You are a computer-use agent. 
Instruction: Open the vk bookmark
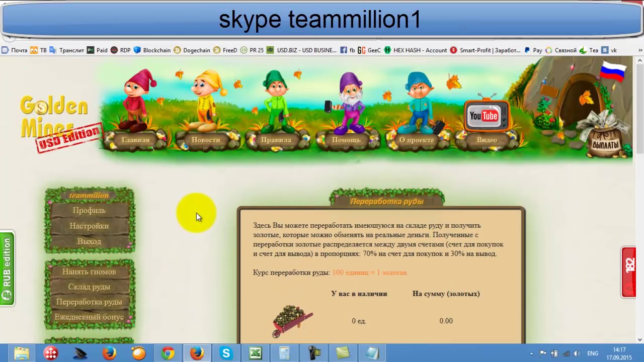coord(609,50)
